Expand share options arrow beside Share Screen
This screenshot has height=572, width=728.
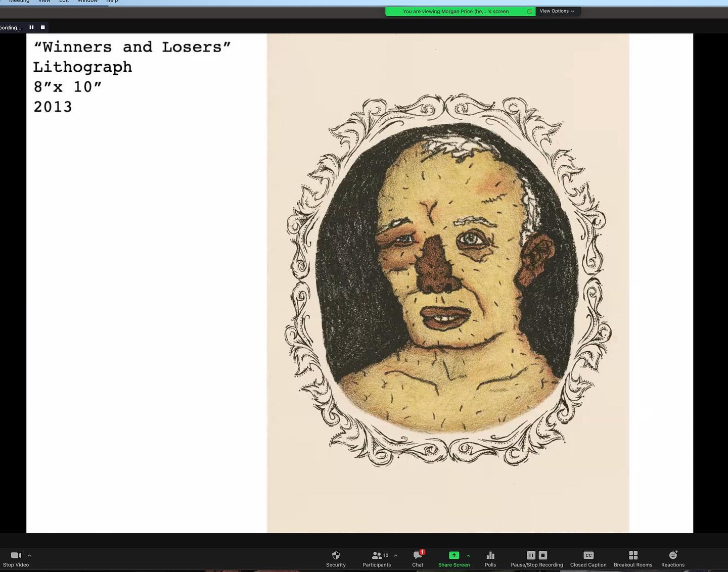point(468,555)
